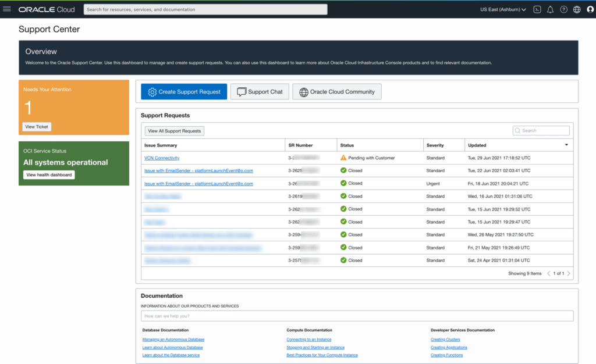Open the user profile avatar
596x364 pixels.
click(x=588, y=9)
